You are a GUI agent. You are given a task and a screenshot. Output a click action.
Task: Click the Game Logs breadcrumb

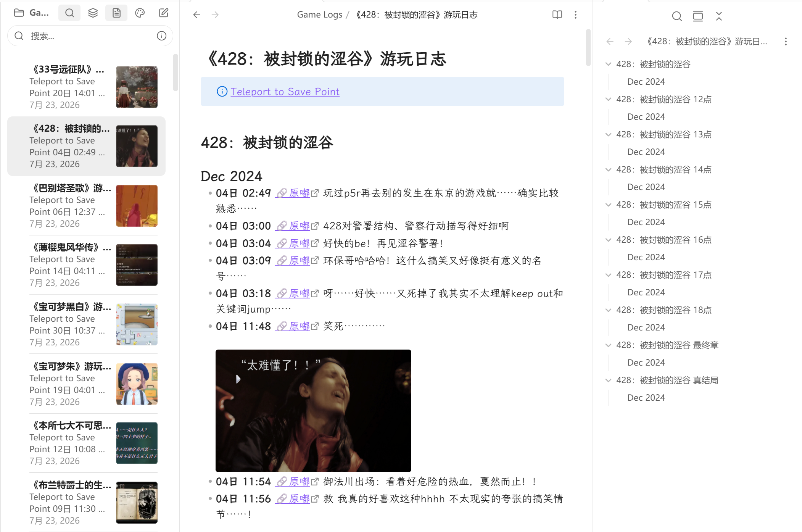pyautogui.click(x=320, y=15)
